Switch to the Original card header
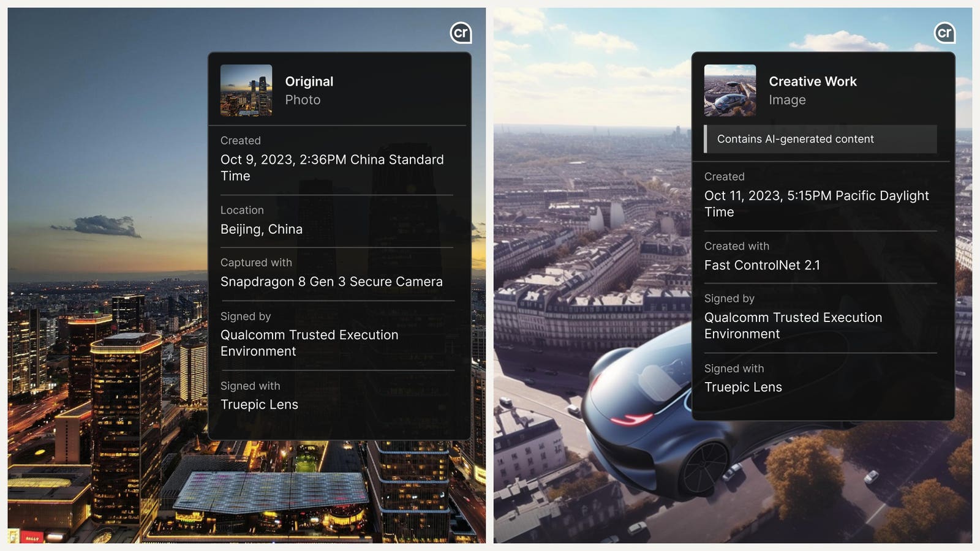 click(x=309, y=81)
